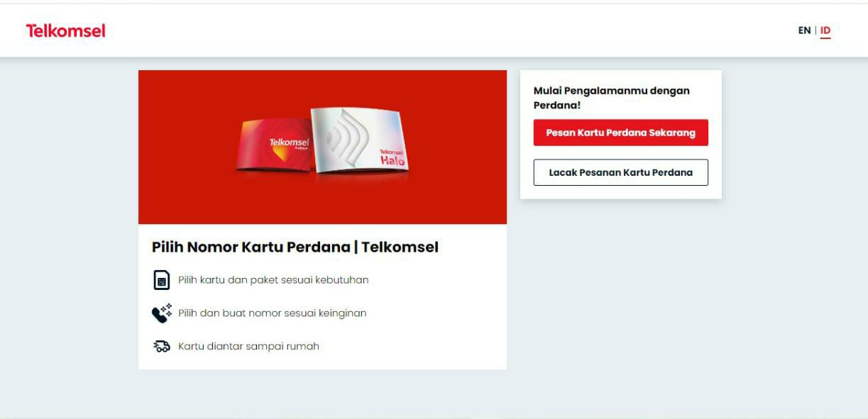The image size is (868, 419).
Task: Click the phone with sparkles icon
Action: click(162, 313)
